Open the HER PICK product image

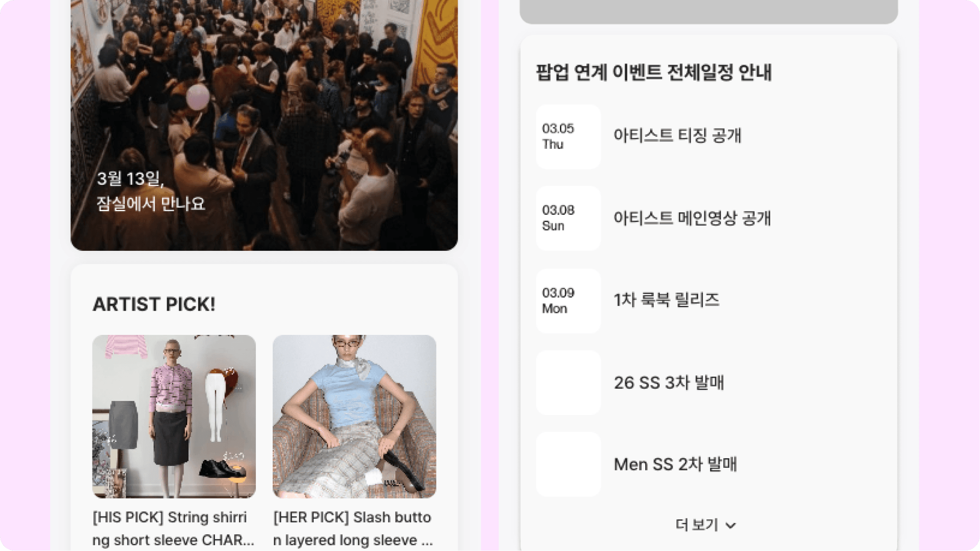355,416
